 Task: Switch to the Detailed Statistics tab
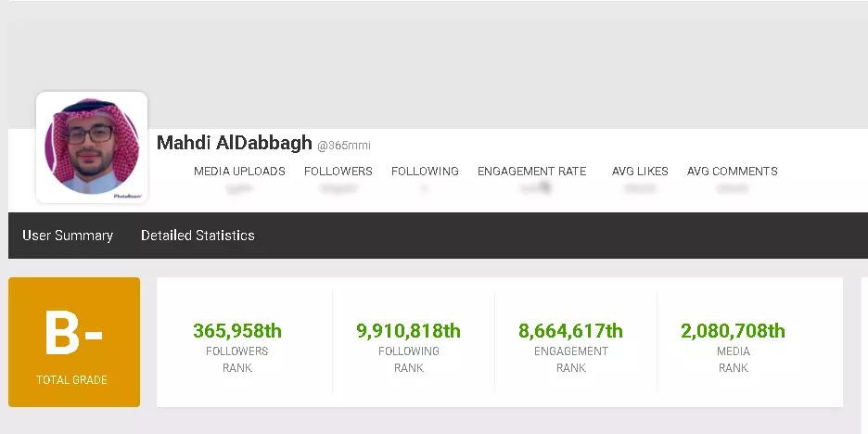(198, 236)
